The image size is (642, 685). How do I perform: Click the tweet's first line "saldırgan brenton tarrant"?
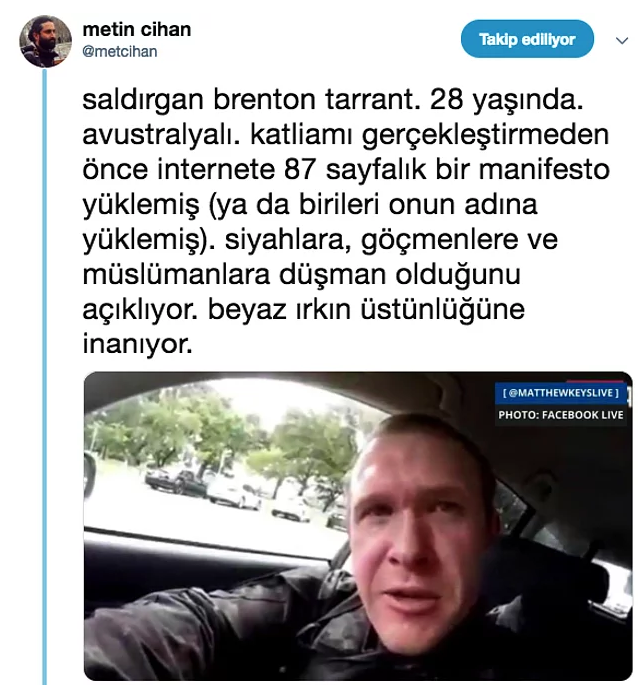point(248,100)
